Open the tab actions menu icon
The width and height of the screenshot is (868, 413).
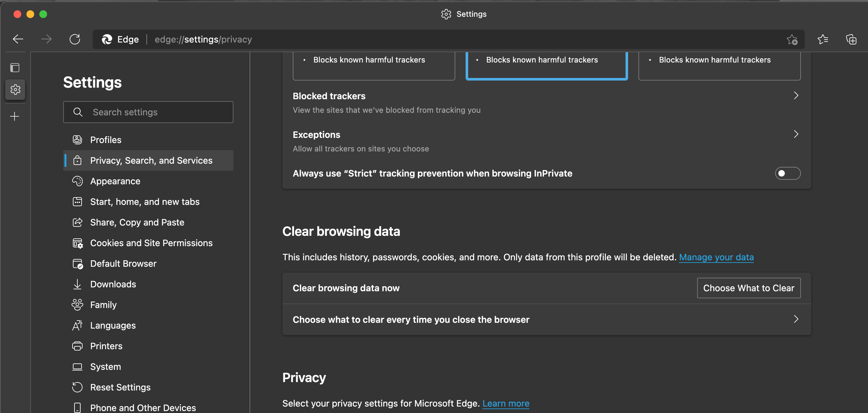click(15, 68)
